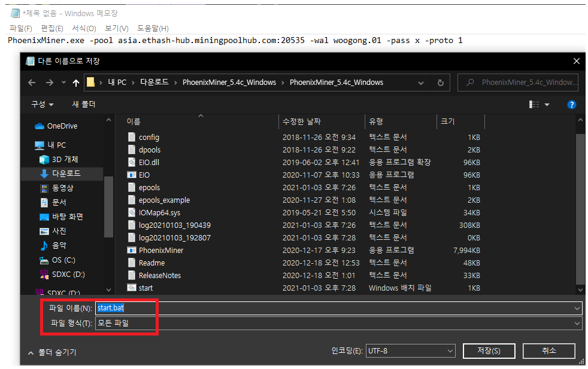Open 음악 folder in sidebar
Screen dimensions: 588x369
pos(53,245)
